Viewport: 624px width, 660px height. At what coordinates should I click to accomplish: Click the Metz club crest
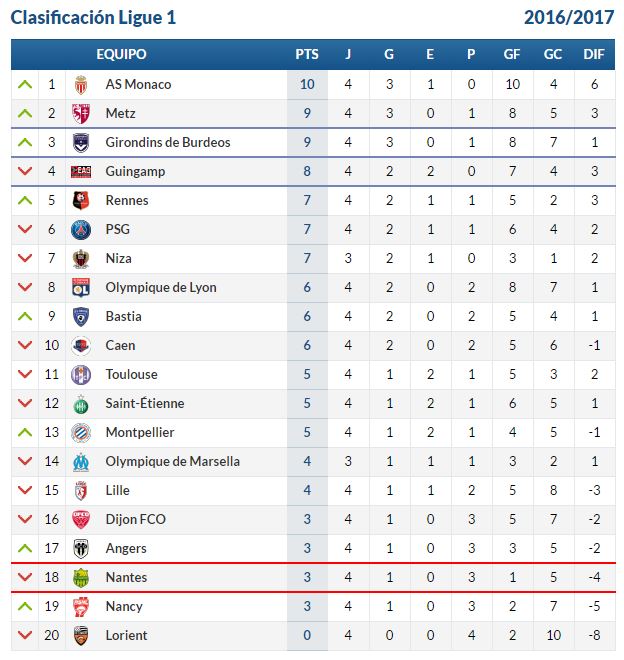tap(81, 114)
